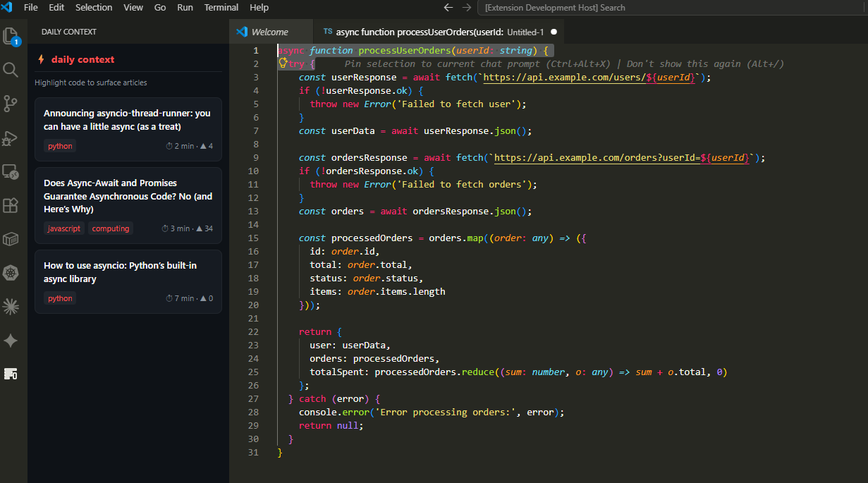Screen dimensions: 868x483
Task: Go forward with the right arrow
Action: [467, 7]
